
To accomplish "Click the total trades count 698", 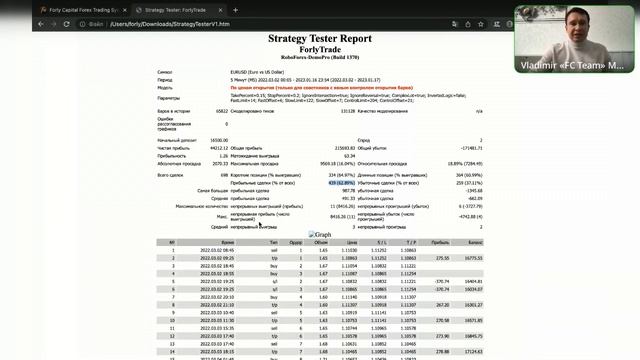I will (x=224, y=175).
